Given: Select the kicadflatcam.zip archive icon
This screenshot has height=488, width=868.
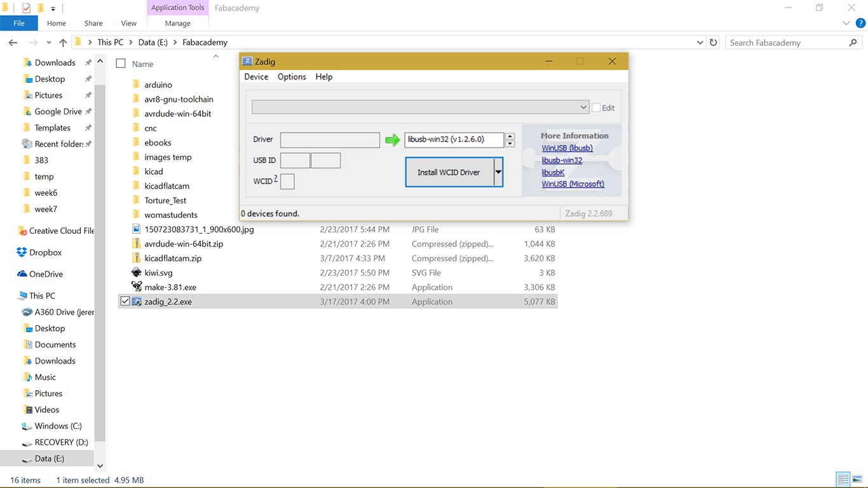Looking at the screenshot, I should pos(136,258).
